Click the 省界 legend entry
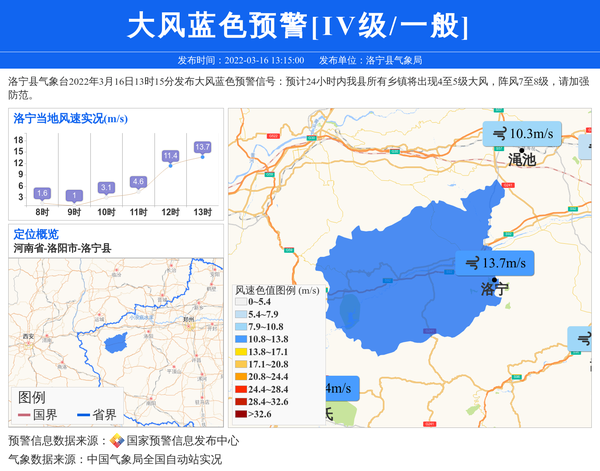The image size is (600, 471). [95, 415]
